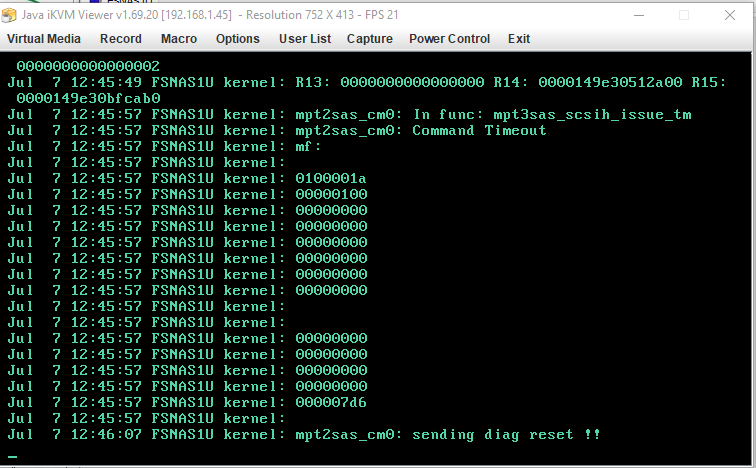Click the 'Command Timeout' log text
Viewport: 756px width, 468px height.
[x=479, y=131]
